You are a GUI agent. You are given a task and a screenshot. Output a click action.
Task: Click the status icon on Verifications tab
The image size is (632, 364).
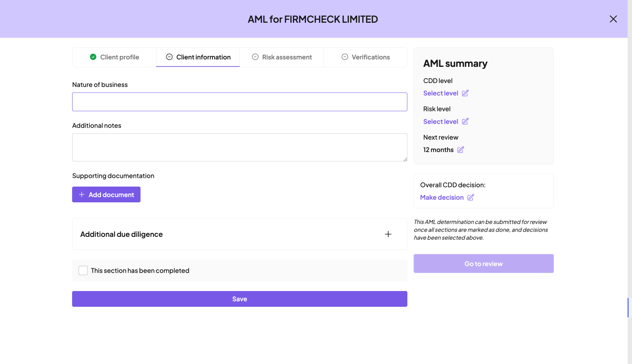click(345, 57)
